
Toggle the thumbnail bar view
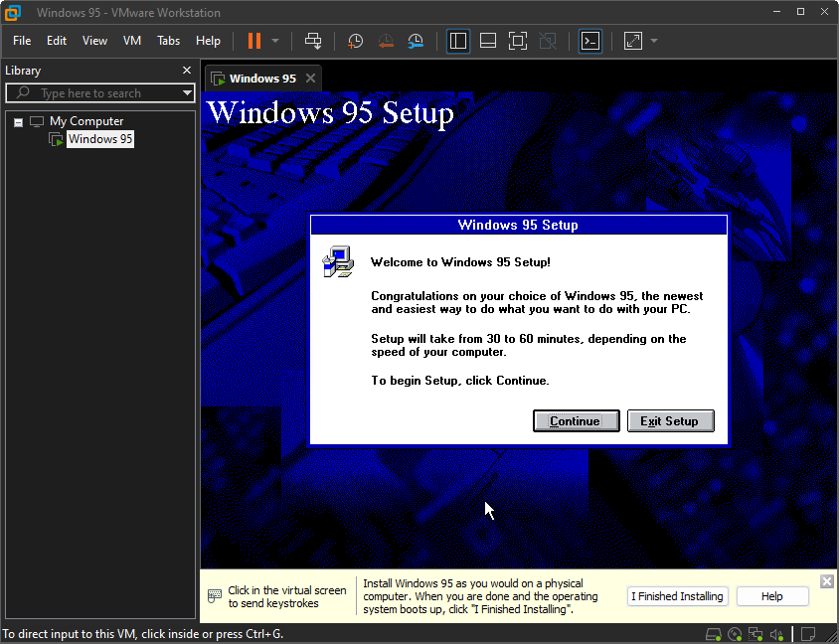pyautogui.click(x=488, y=41)
